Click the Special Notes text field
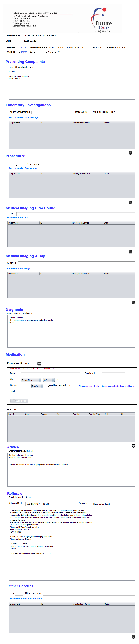This screenshot has height=644, width=139. pyautogui.click(x=113, y=374)
